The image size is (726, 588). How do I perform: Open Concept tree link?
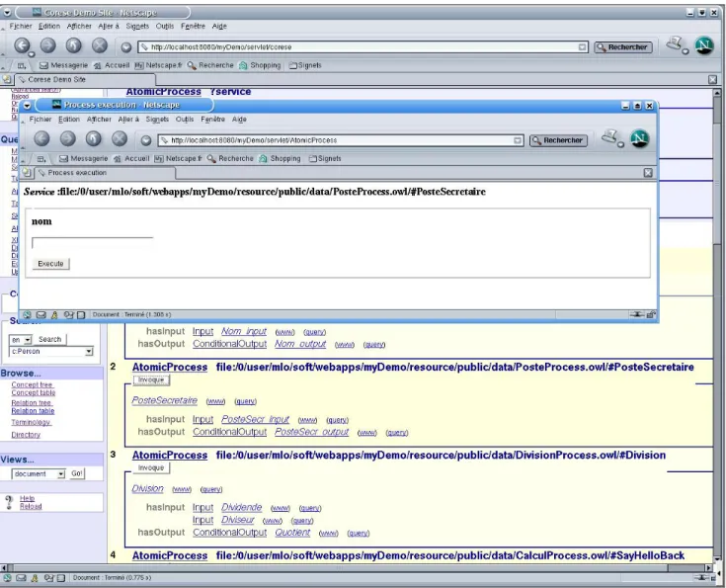[33, 384]
